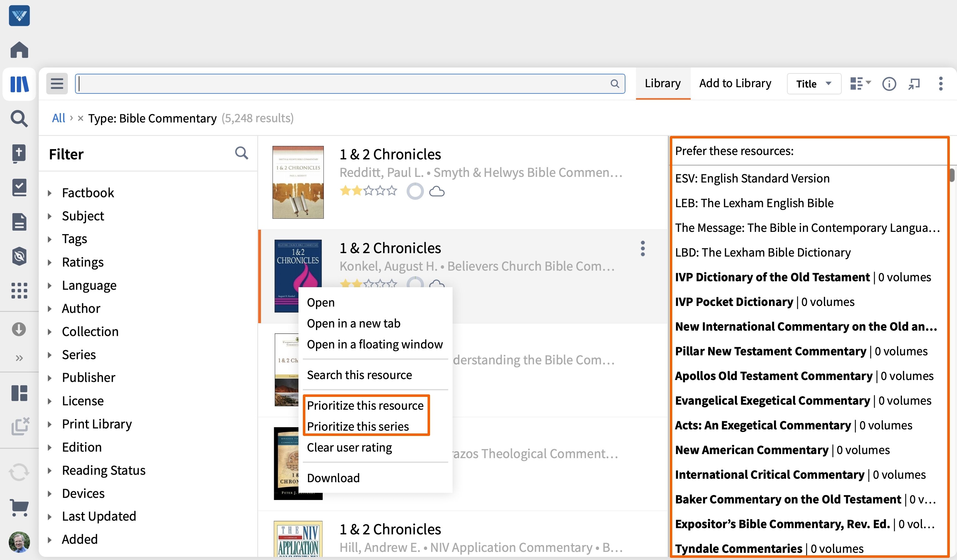Expand the License filter
The image size is (957, 560).
tap(50, 401)
